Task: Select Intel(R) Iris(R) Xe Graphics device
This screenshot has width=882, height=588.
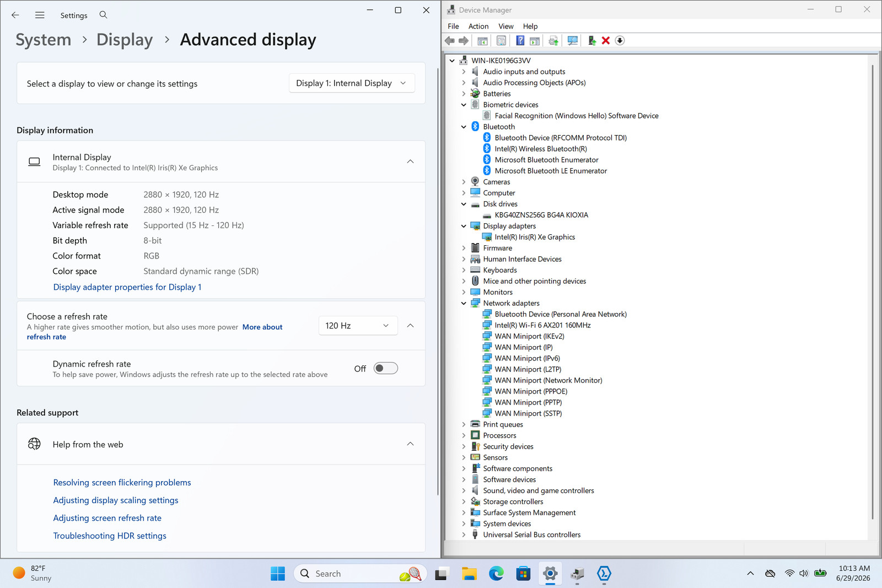Action: pyautogui.click(x=535, y=237)
